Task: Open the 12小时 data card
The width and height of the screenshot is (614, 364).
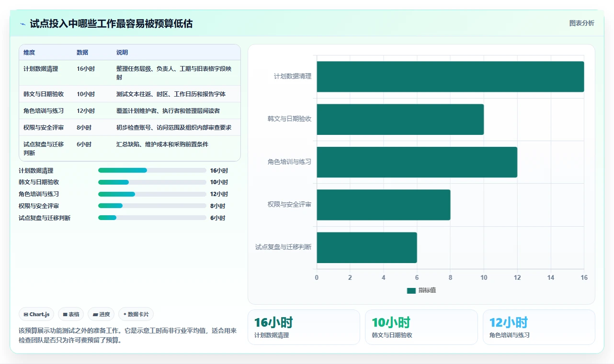Action: coord(539,327)
